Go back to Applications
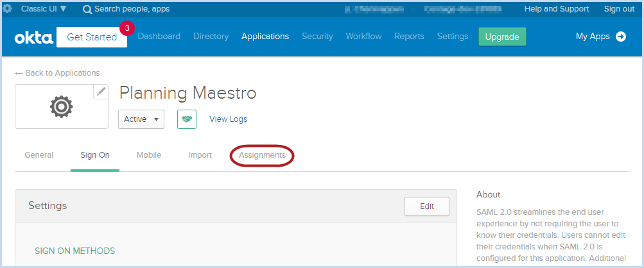Screen dimensions: 644x268 (x=58, y=72)
